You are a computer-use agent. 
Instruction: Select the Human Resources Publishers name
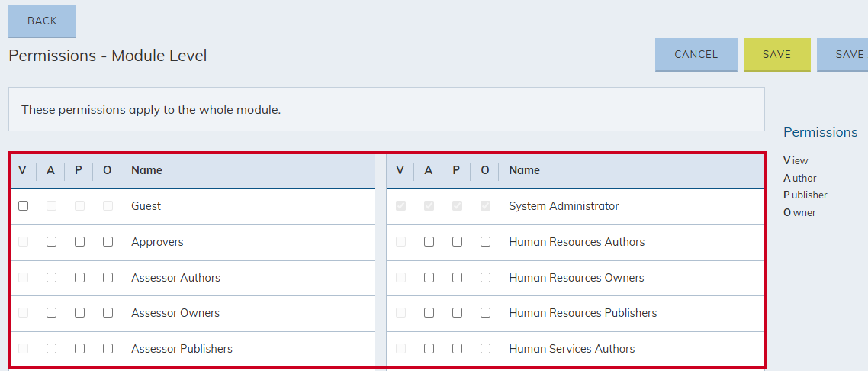[583, 313]
